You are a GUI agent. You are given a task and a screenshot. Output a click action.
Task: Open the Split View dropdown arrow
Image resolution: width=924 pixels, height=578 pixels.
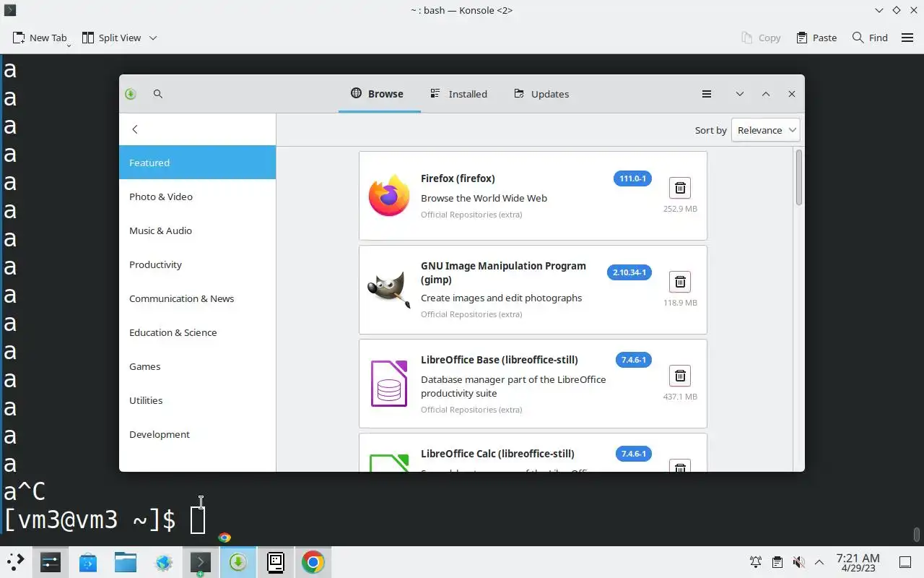click(x=153, y=38)
